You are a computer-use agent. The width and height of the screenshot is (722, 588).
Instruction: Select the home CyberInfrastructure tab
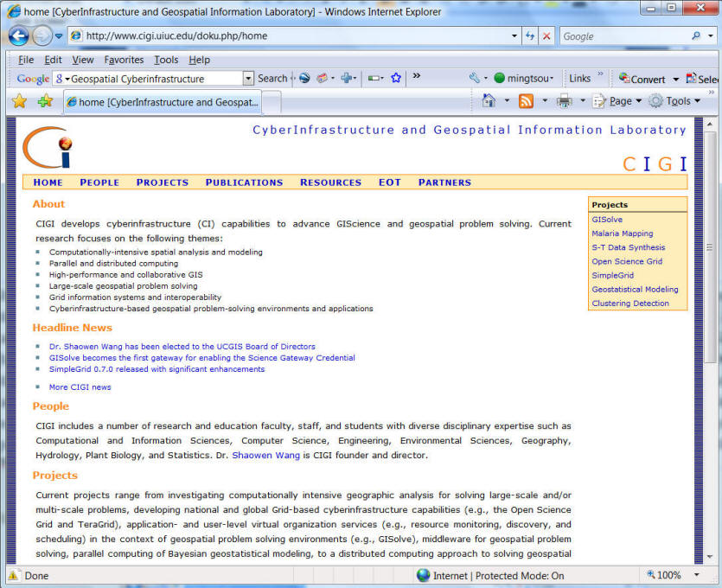162,102
